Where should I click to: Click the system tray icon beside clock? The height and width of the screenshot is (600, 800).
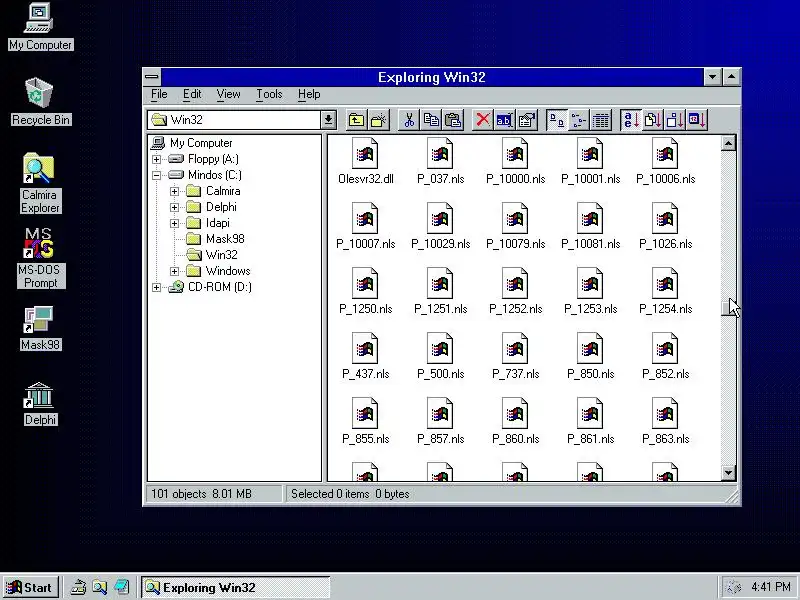[x=734, y=587]
